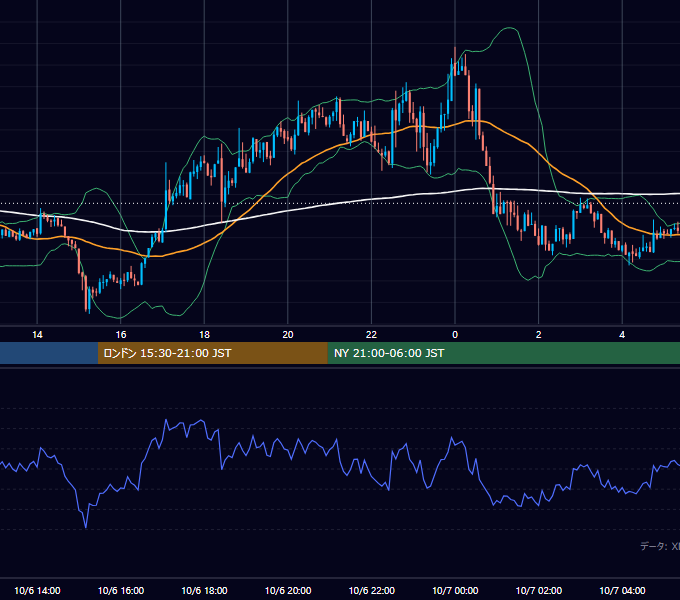Click the 16 hour axis label
The image size is (680, 600).
(x=121, y=335)
